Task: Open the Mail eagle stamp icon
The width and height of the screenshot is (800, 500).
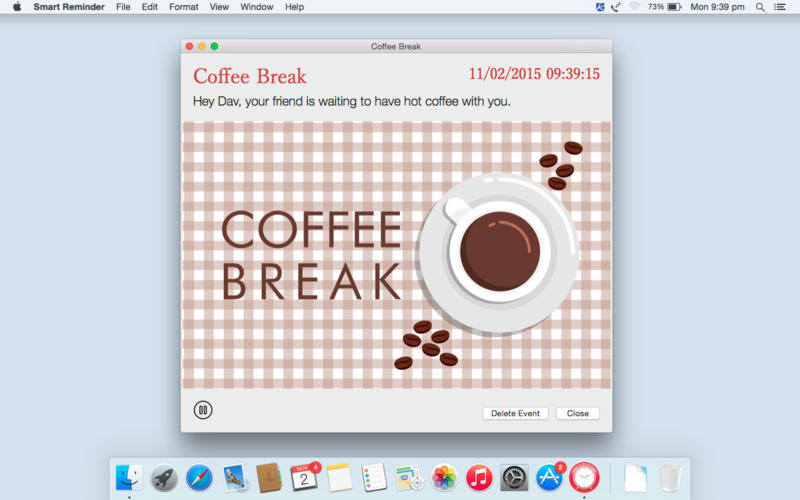Action: [234, 478]
